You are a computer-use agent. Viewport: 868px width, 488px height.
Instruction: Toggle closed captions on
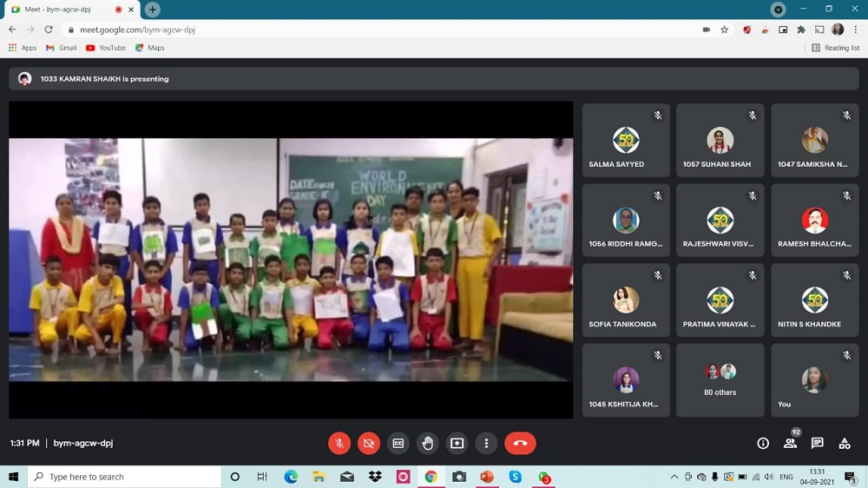click(x=398, y=443)
